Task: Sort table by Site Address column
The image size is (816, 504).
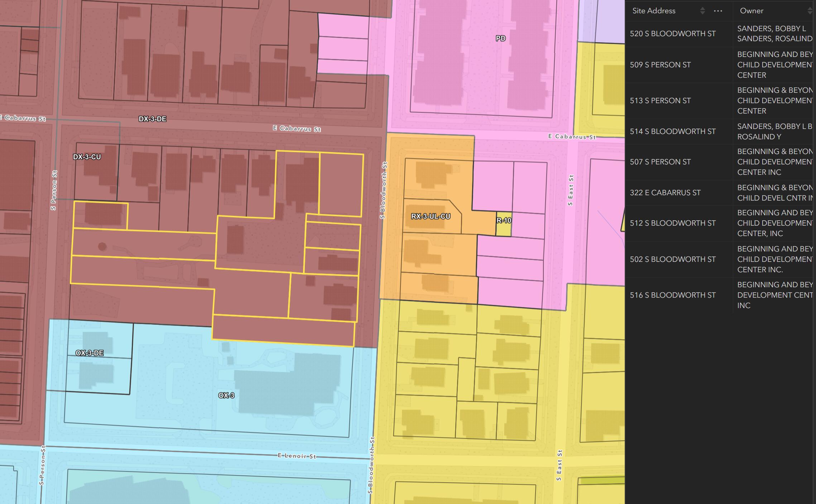Action: [702, 11]
